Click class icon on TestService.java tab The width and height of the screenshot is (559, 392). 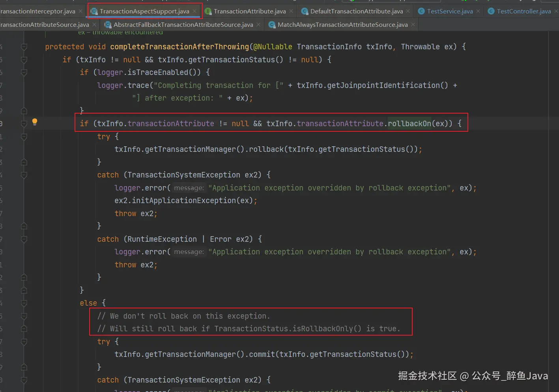421,11
